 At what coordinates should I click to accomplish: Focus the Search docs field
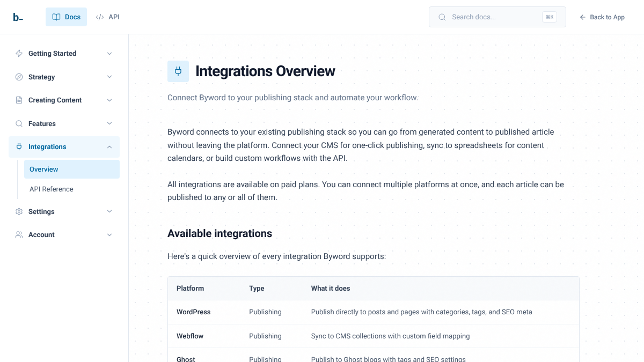[497, 17]
